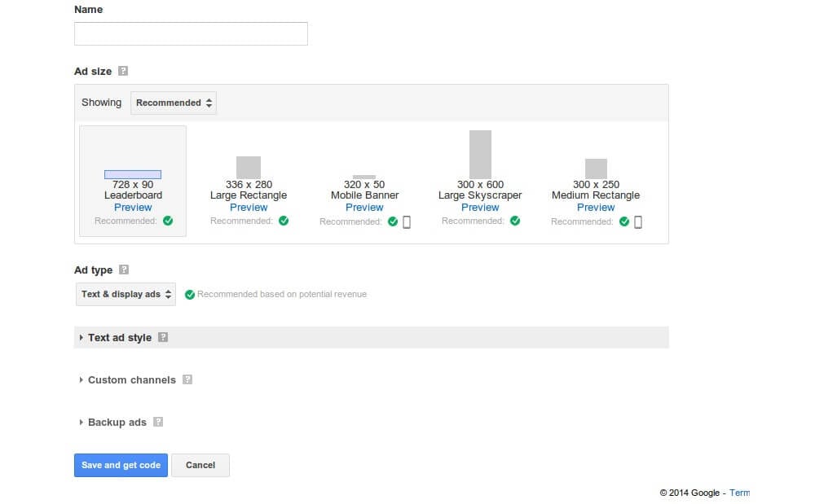The width and height of the screenshot is (815, 504).
Task: Select the 300 x 600 Large Skyscraper thumbnail
Action: pos(480,154)
